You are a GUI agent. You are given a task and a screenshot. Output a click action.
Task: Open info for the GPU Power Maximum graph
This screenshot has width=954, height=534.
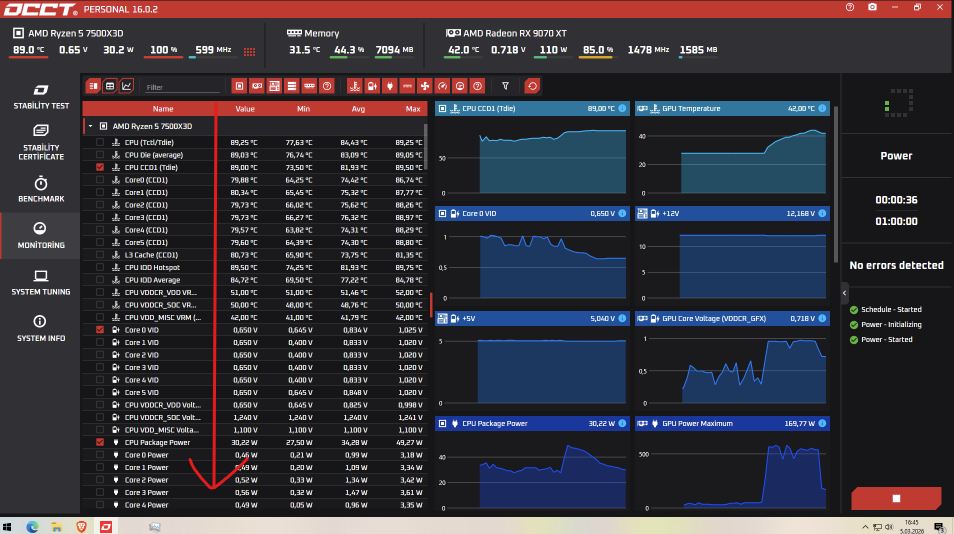pyautogui.click(x=822, y=423)
